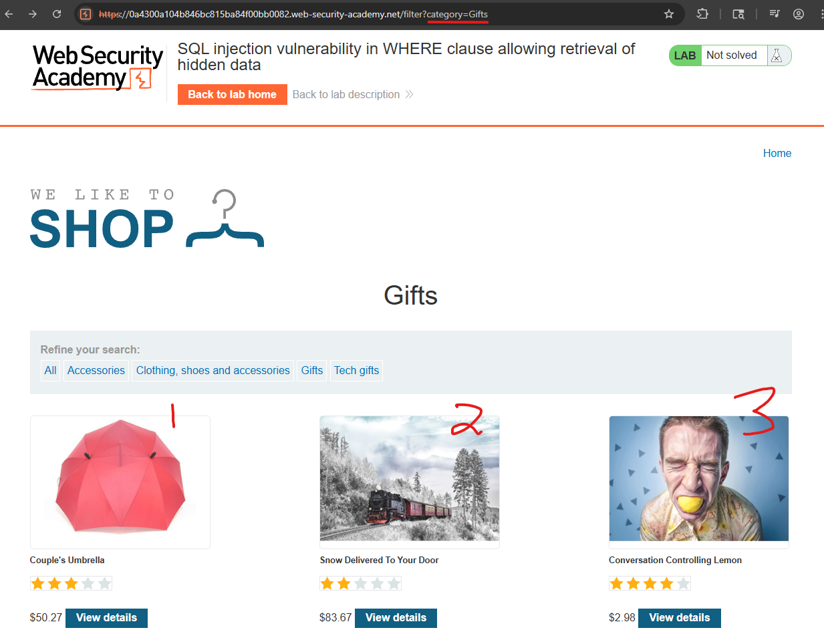Click the Back to lab home button
This screenshot has width=824, height=644.
(232, 95)
